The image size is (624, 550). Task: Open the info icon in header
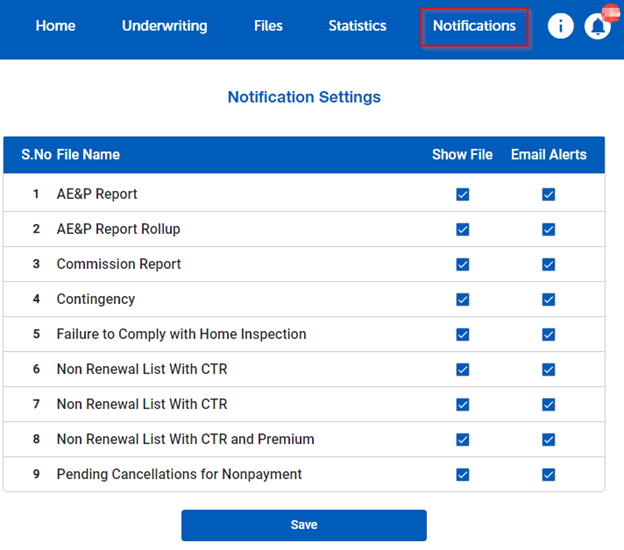pos(560,26)
